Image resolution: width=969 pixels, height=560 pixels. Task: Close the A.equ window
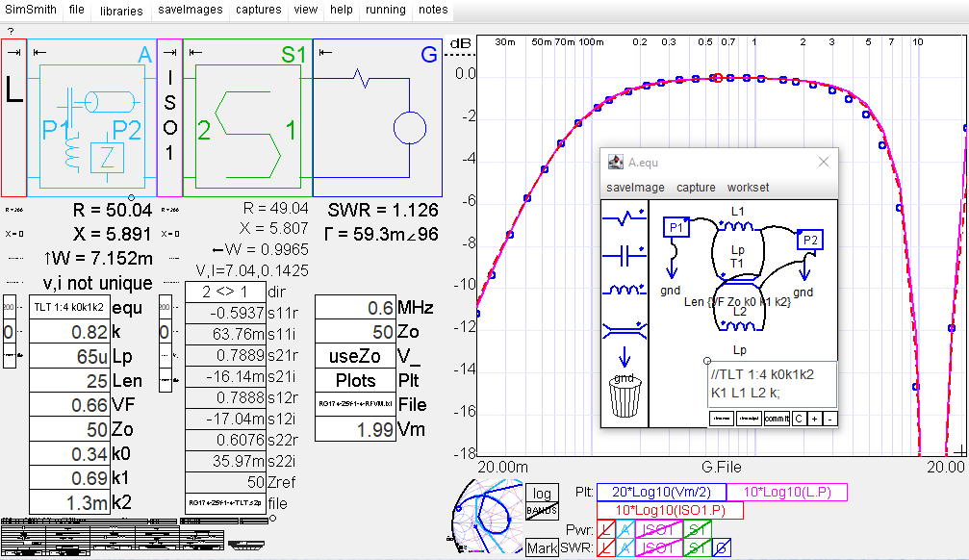click(823, 162)
